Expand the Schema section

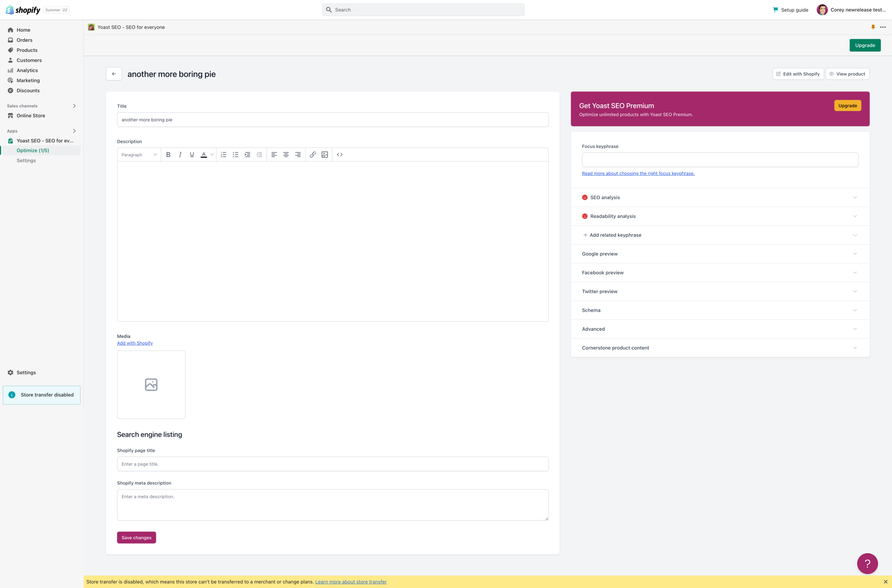[720, 310]
